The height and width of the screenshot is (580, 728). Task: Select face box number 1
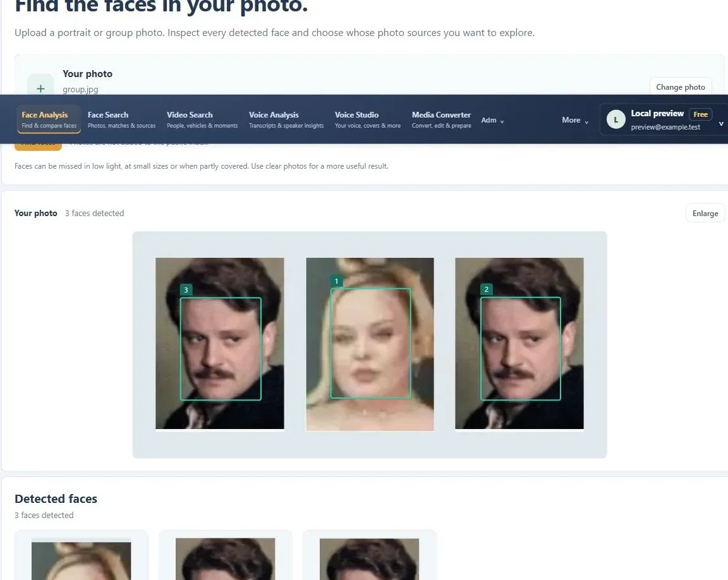point(370,343)
